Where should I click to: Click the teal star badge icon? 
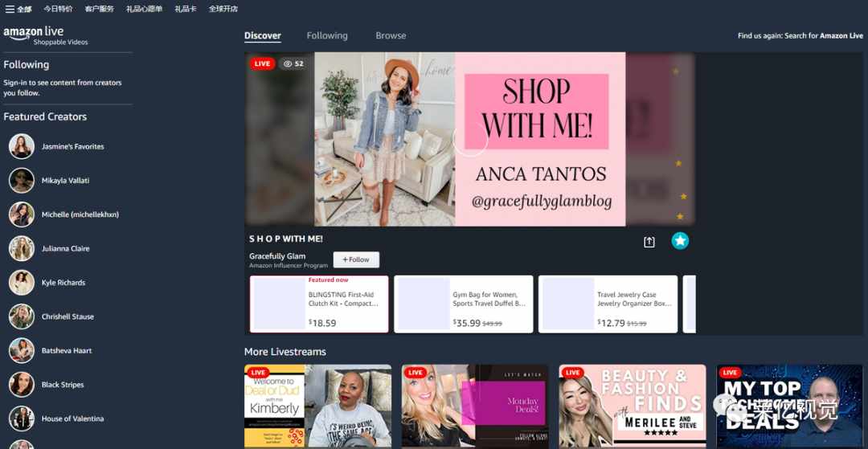(x=680, y=240)
